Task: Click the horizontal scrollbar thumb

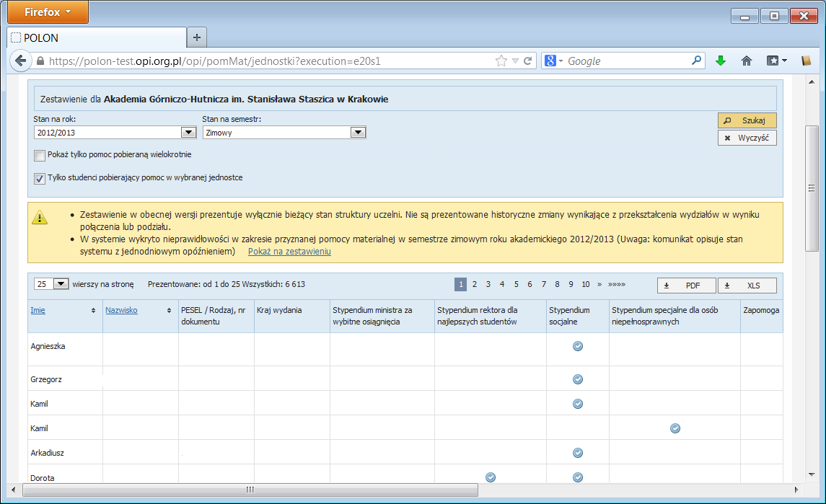Action: 250,490
